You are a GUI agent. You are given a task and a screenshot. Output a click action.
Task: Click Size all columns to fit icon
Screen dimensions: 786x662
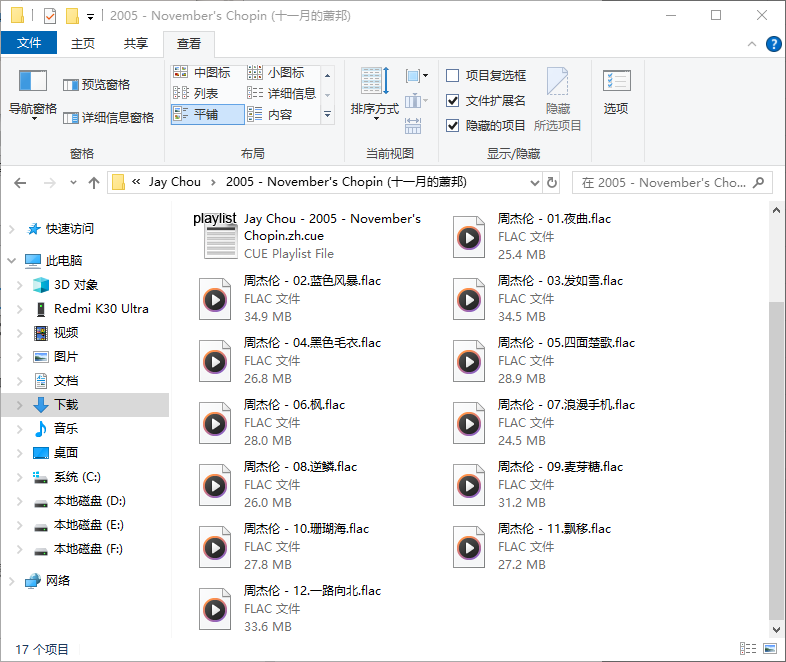[x=413, y=125]
